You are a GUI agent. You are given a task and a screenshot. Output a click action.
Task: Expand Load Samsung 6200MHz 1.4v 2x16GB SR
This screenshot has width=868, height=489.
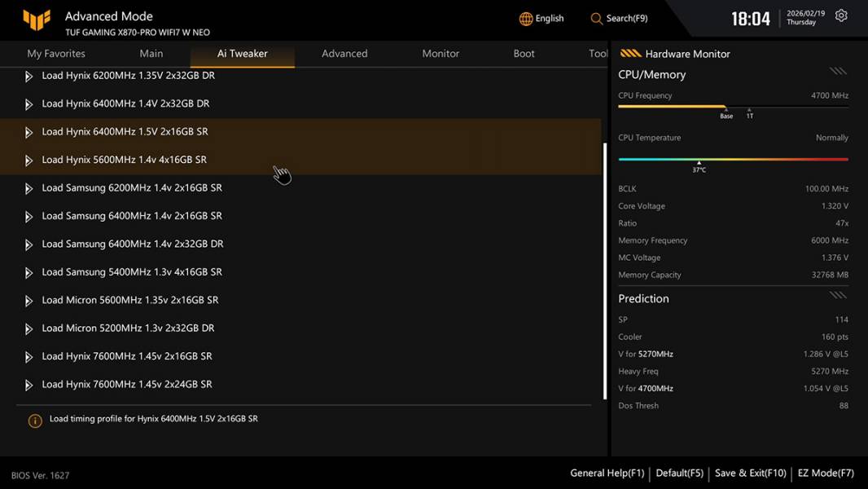[28, 188]
